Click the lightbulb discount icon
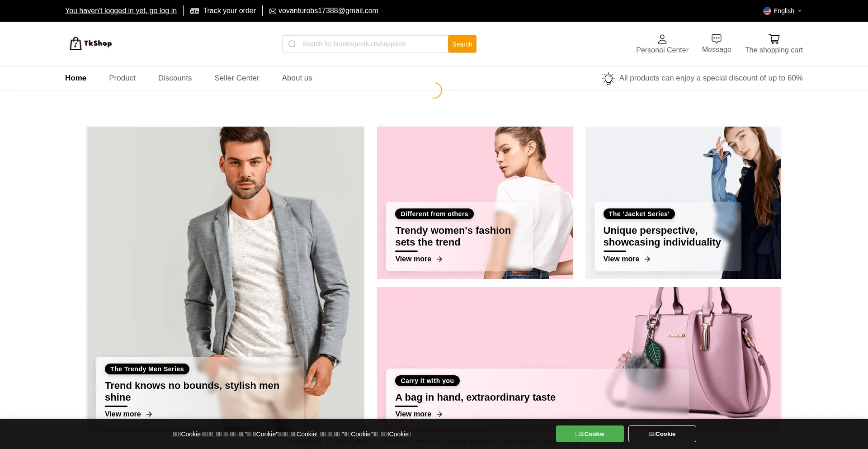The image size is (868, 449). click(x=609, y=78)
